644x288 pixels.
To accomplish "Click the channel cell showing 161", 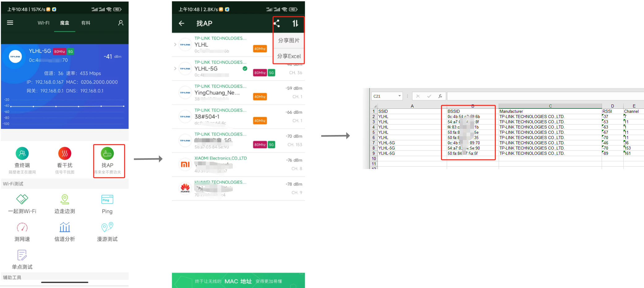I will 634,153.
